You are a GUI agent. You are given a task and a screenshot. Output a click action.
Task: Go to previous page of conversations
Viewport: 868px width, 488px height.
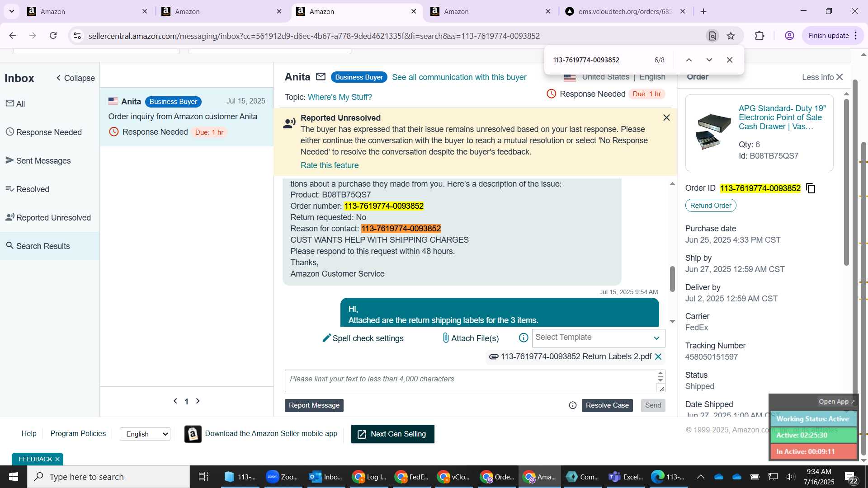click(175, 401)
